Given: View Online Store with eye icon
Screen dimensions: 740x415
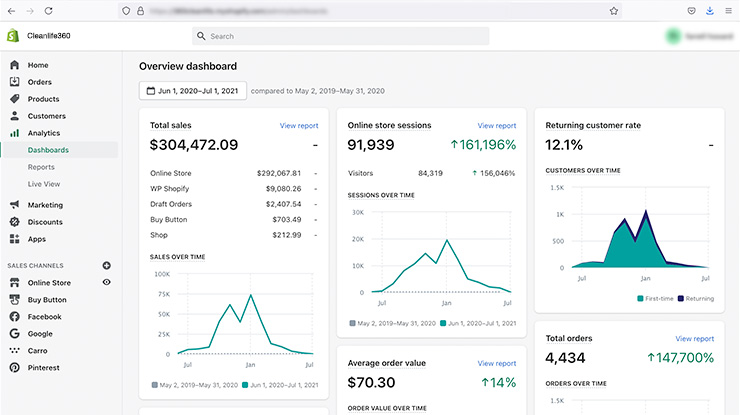Looking at the screenshot, I should [107, 283].
